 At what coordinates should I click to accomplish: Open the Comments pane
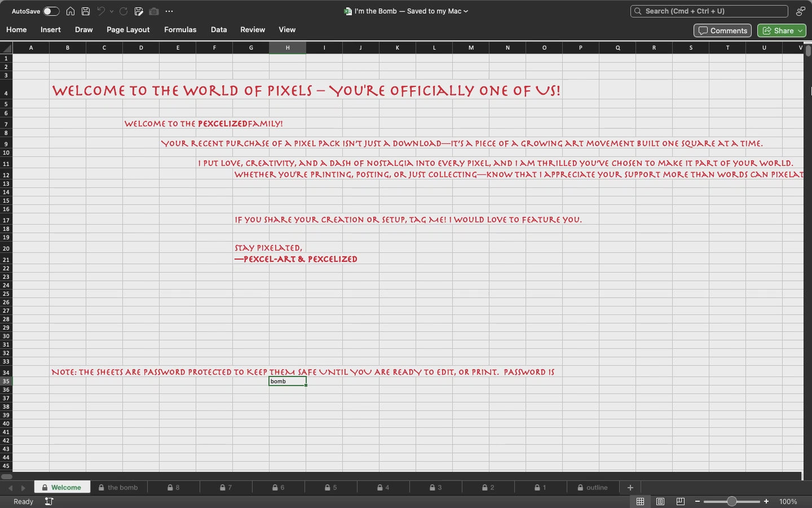(722, 30)
